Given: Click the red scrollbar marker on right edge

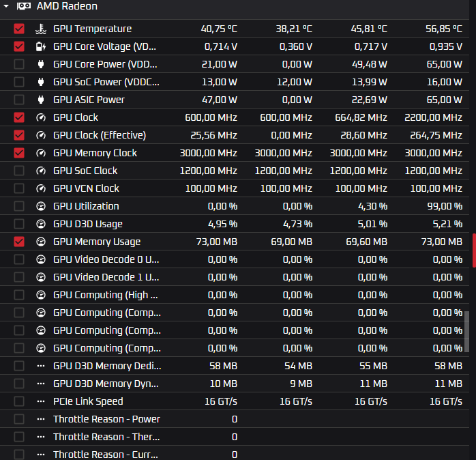Looking at the screenshot, I should coord(474,250).
